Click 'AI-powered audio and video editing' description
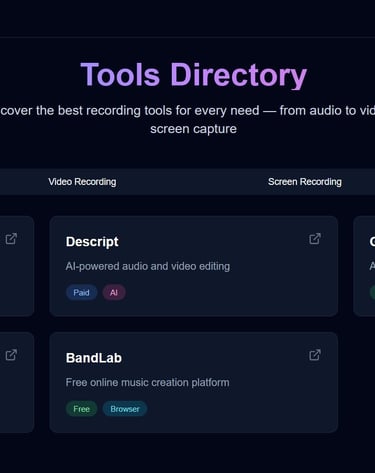 [x=148, y=266]
